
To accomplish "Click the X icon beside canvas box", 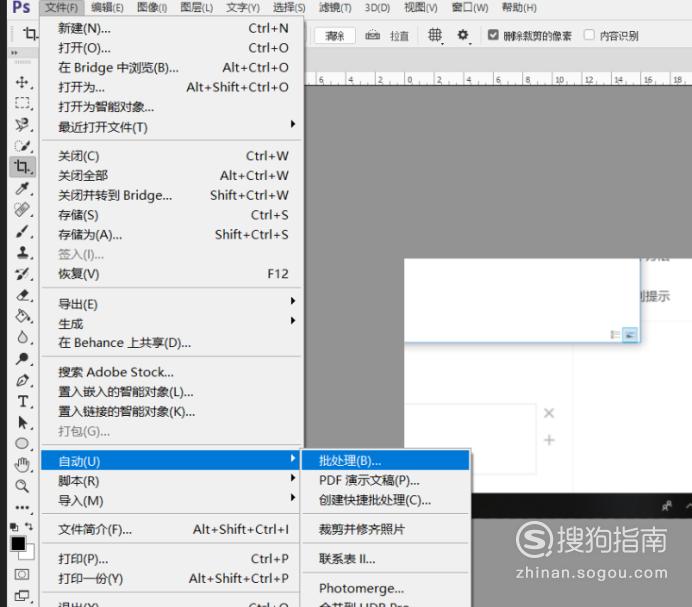I will [549, 413].
